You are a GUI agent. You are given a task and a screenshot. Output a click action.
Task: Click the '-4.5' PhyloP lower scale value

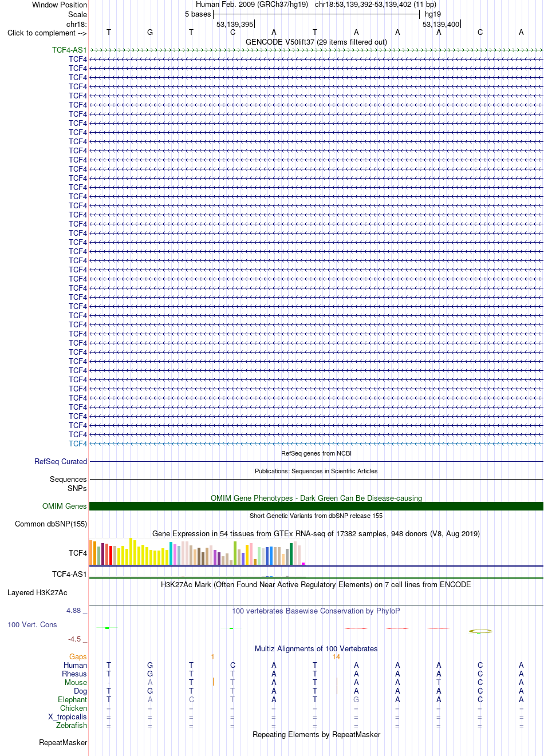pos(74,639)
